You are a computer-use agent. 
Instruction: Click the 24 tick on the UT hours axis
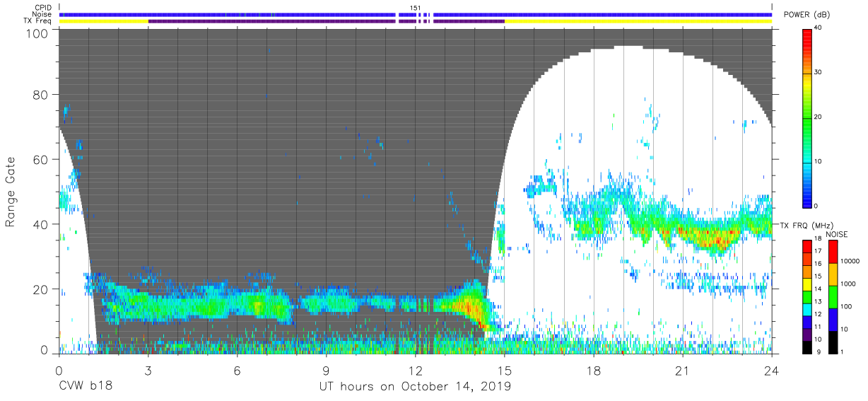[x=772, y=370]
